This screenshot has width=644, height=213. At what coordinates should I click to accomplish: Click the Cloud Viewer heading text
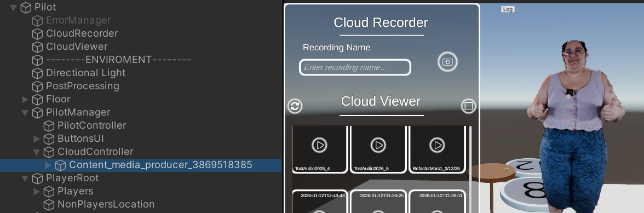381,101
